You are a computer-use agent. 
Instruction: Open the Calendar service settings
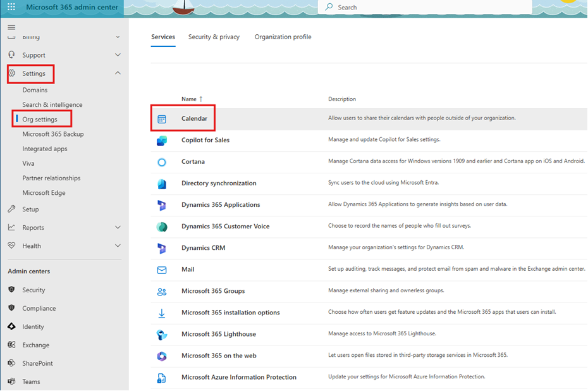pyautogui.click(x=194, y=118)
